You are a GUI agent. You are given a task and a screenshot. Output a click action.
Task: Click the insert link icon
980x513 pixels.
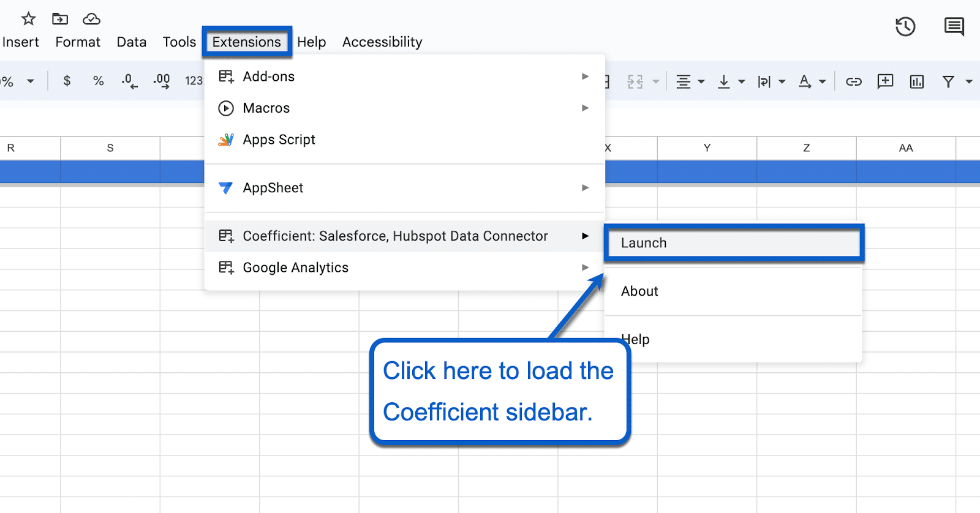click(x=853, y=81)
